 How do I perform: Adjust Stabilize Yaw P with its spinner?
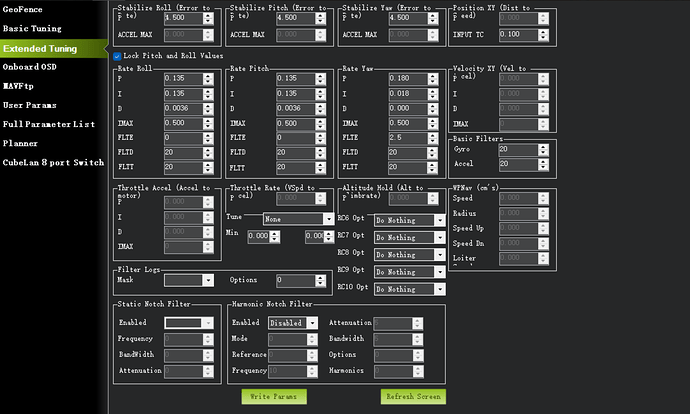433,18
